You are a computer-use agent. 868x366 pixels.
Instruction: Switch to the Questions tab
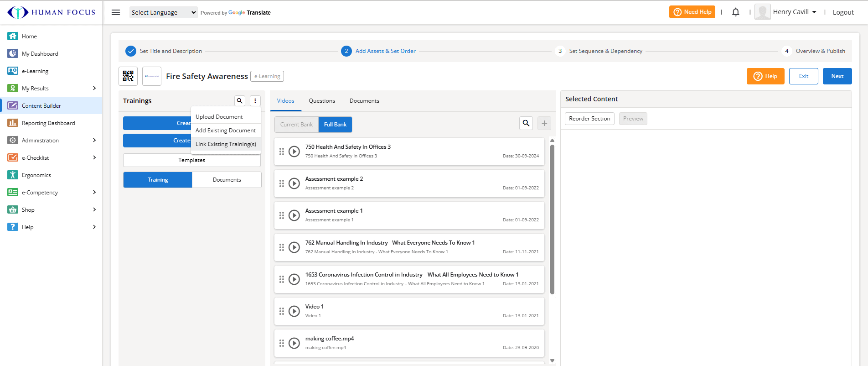[322, 101]
